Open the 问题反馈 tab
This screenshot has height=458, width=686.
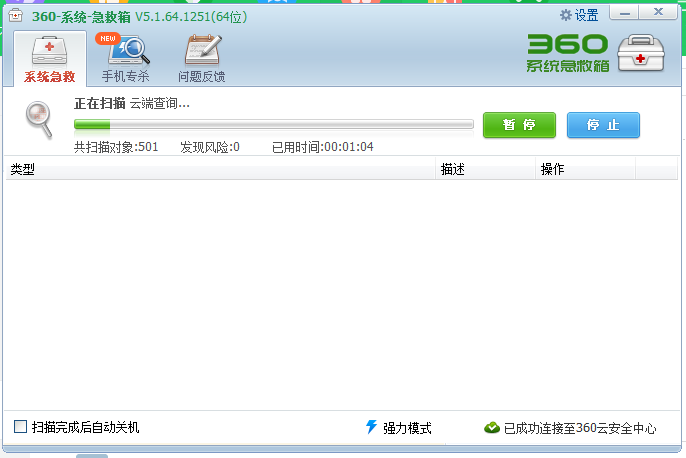point(202,59)
